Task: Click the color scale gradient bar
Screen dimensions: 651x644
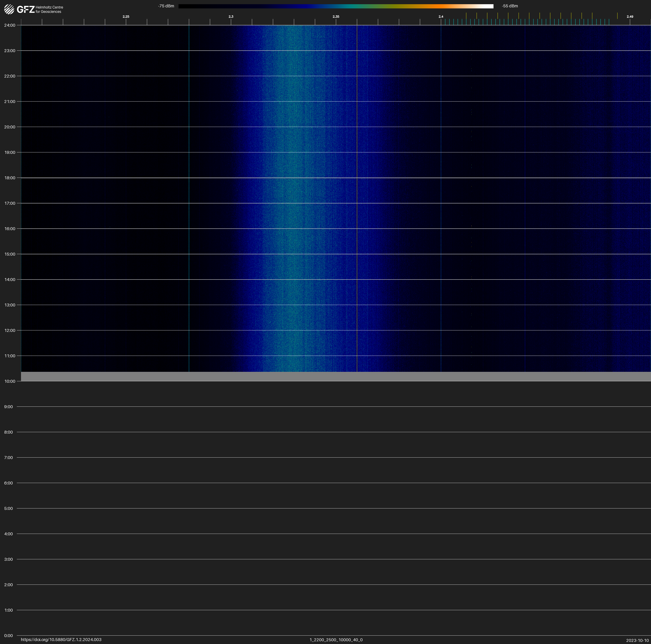Action: point(336,6)
